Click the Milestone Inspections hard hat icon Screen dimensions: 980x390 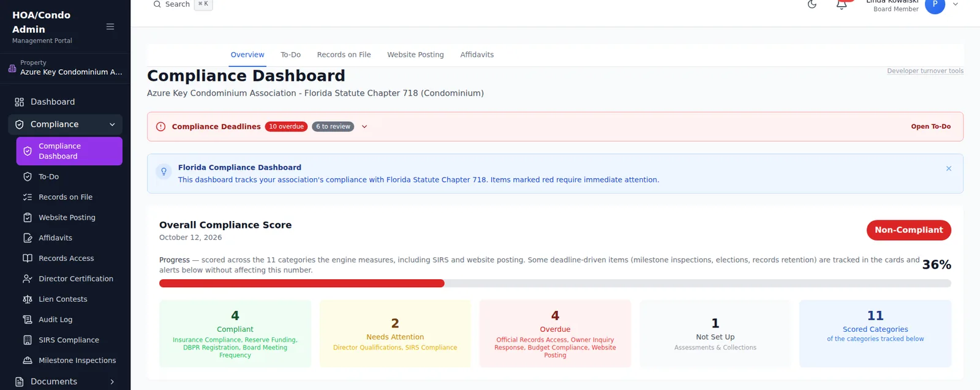[28, 361]
